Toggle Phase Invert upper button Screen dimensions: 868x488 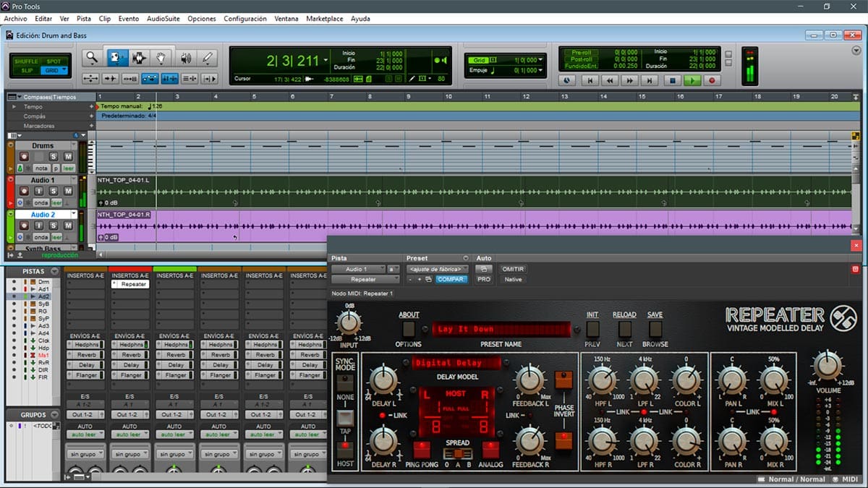[563, 380]
